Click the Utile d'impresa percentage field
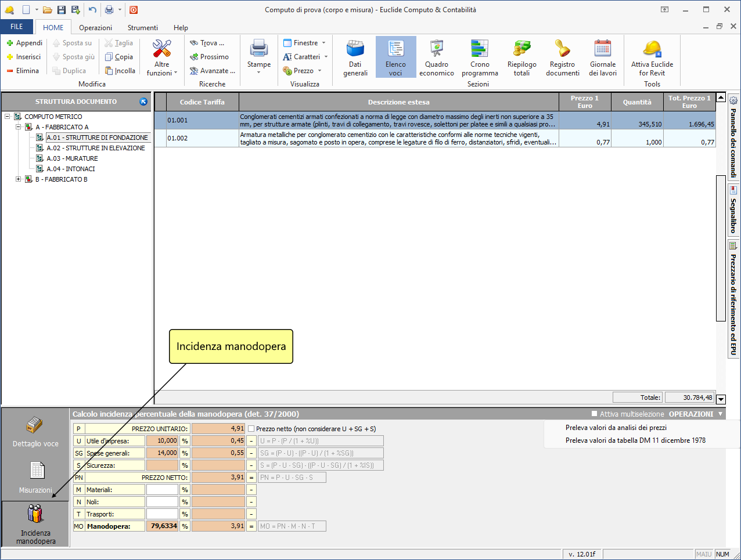This screenshot has height=560, width=741. click(x=162, y=441)
